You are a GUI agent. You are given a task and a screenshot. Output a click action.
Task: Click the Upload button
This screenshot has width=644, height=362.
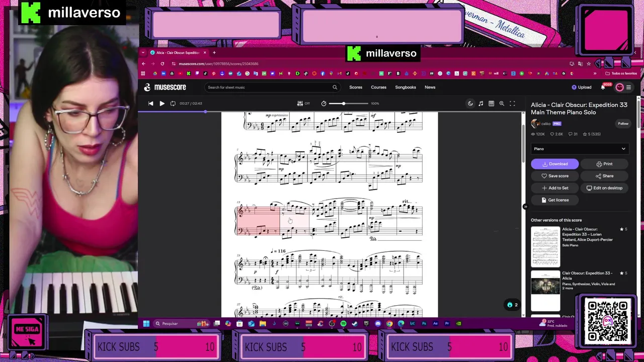582,87
